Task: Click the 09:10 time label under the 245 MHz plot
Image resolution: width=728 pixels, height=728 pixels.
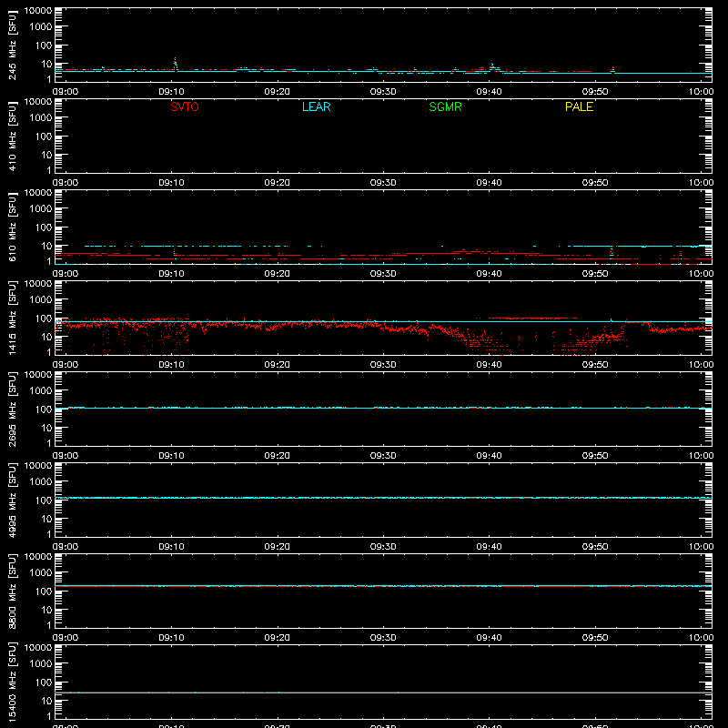Action: click(171, 92)
